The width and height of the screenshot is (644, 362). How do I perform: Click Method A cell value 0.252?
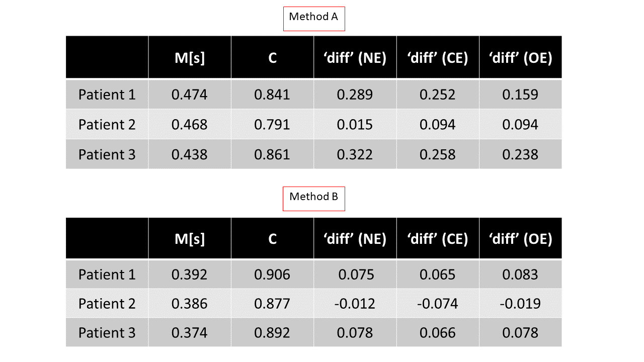coord(437,95)
